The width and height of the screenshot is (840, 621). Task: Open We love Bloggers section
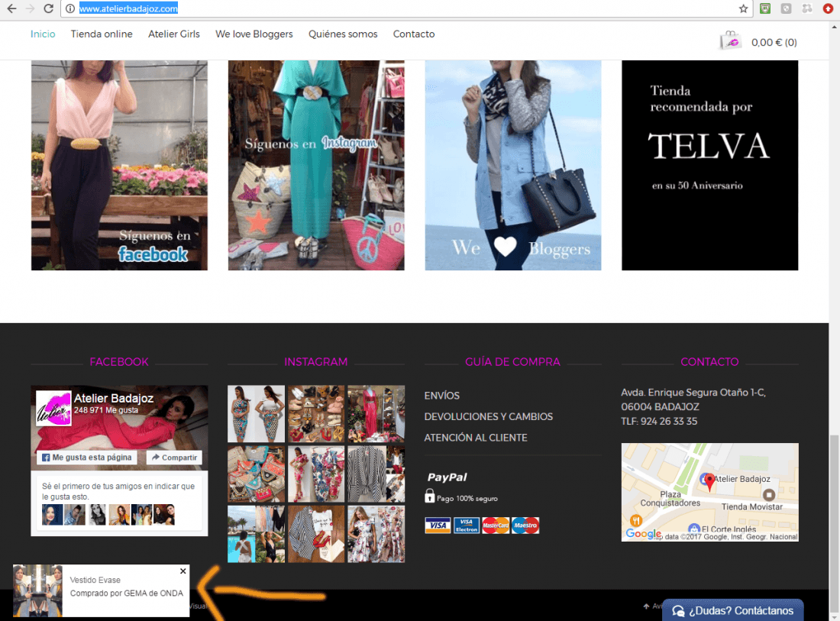tap(254, 34)
